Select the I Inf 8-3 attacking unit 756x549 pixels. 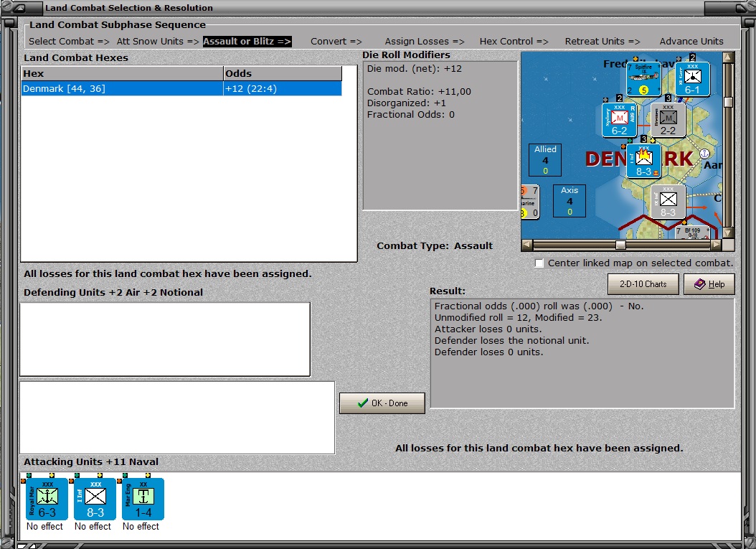[x=95, y=499]
